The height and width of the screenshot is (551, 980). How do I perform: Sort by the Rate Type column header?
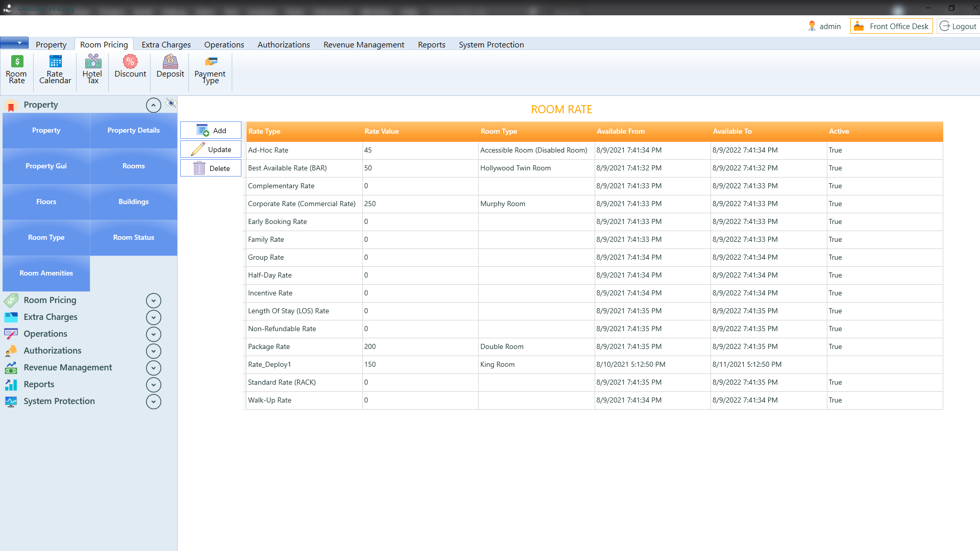pyautogui.click(x=304, y=131)
